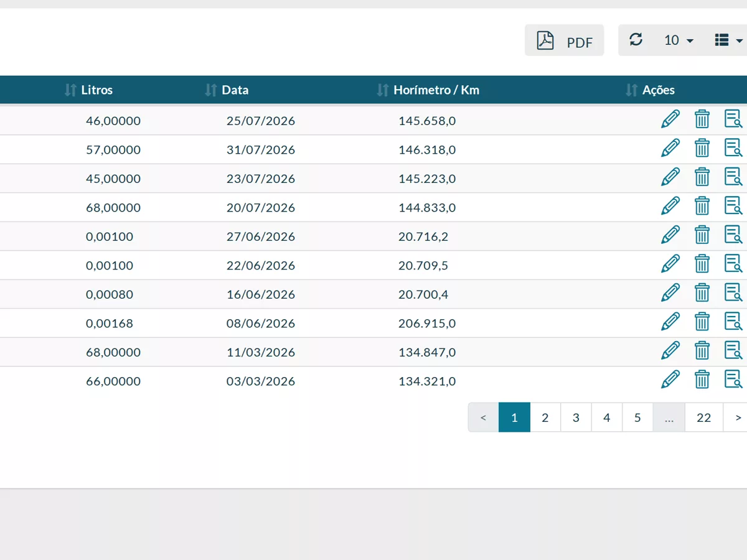The width and height of the screenshot is (747, 560).
Task: Open details icon for 22/06/2026 entry
Action: [x=733, y=263]
